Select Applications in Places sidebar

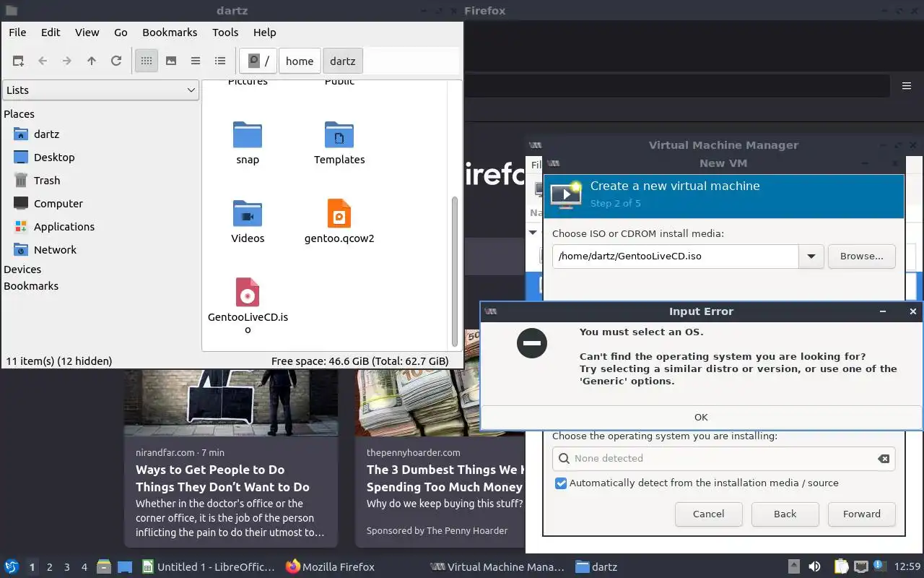point(64,227)
